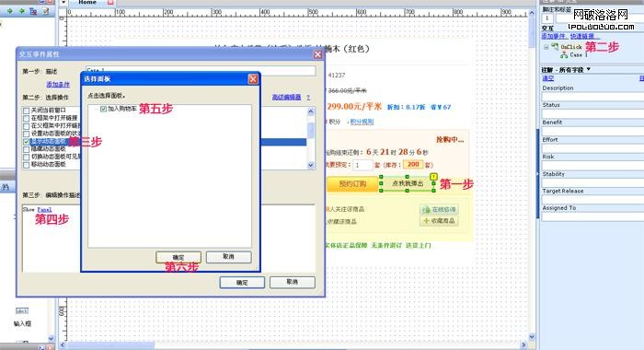Tick the 关闭当前窗口 action checkbox
Screen dimensions: 644x350
coord(27,111)
